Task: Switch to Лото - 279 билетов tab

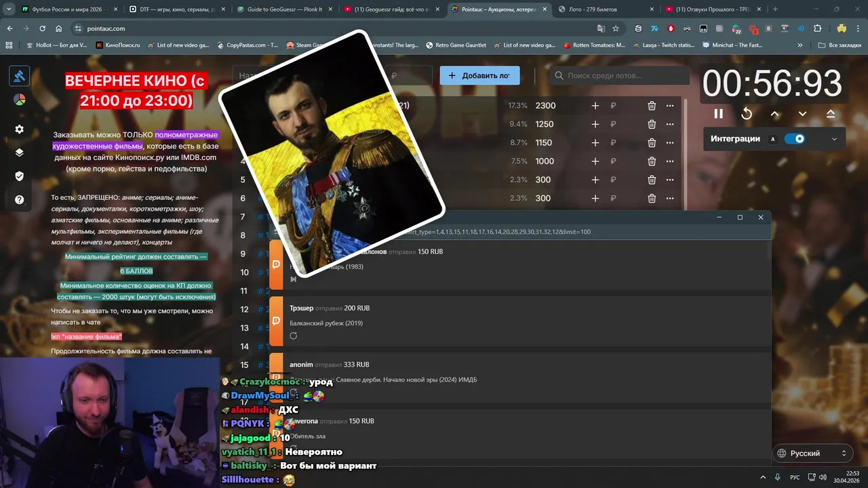Action: 605,9
